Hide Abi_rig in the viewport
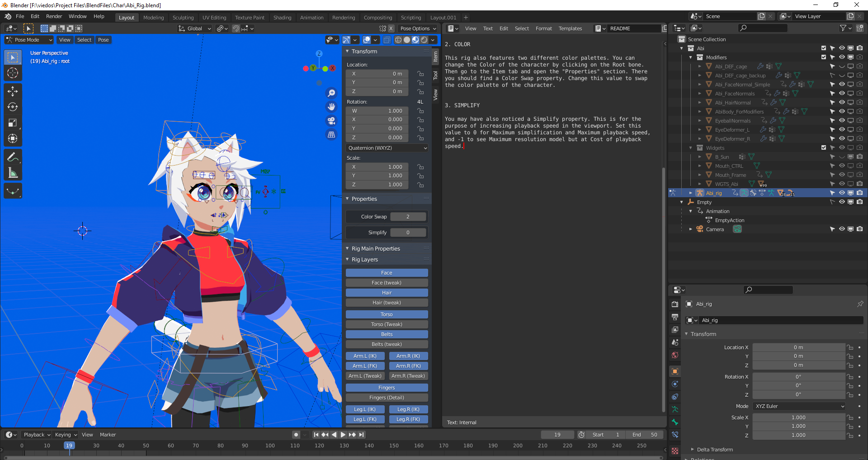This screenshot has height=460, width=868. [x=841, y=193]
